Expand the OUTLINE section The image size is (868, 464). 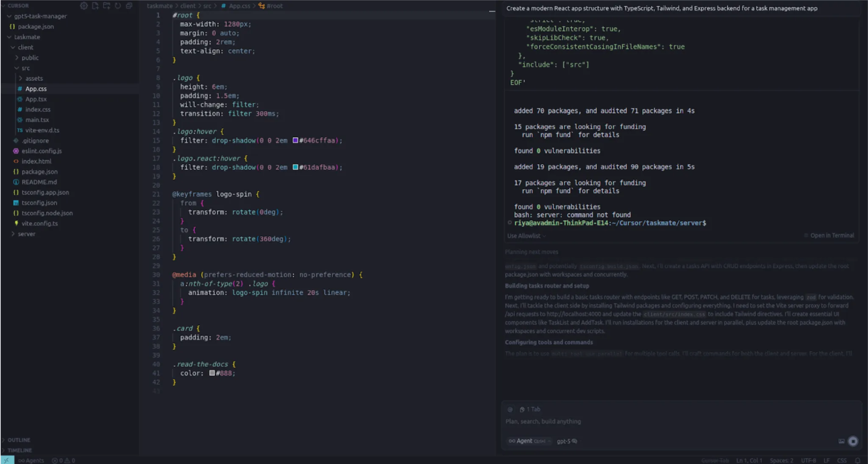click(x=19, y=440)
